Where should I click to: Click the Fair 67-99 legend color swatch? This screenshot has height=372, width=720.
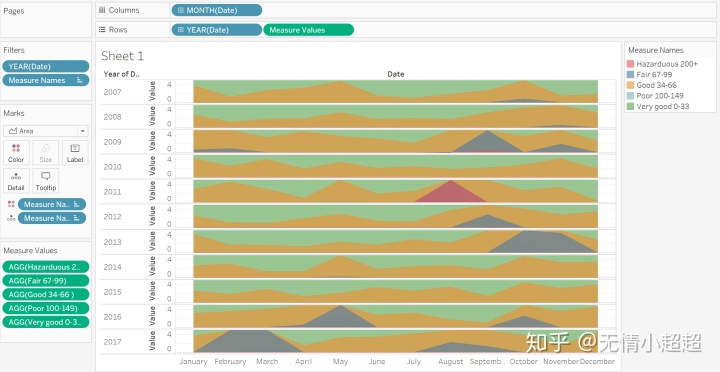pyautogui.click(x=631, y=74)
